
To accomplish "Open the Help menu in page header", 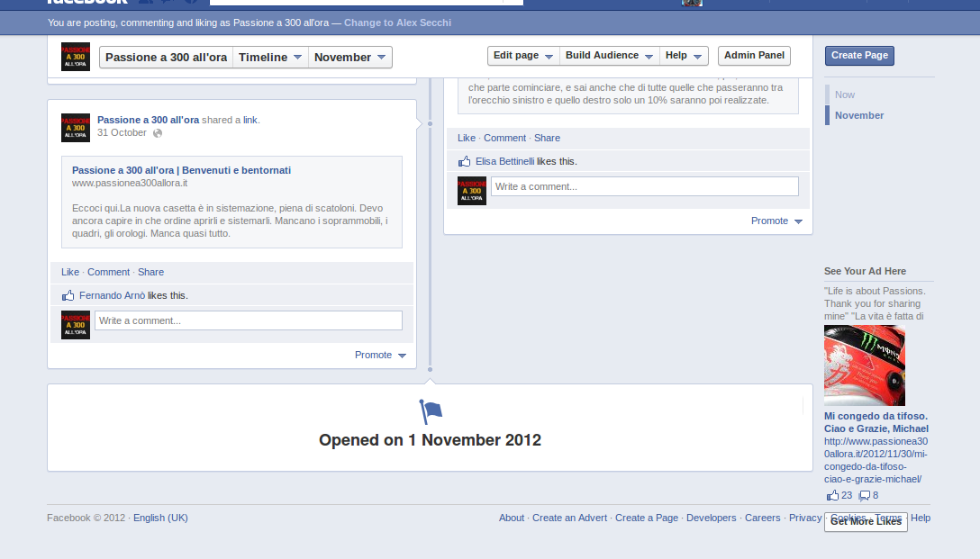I will [x=684, y=56].
